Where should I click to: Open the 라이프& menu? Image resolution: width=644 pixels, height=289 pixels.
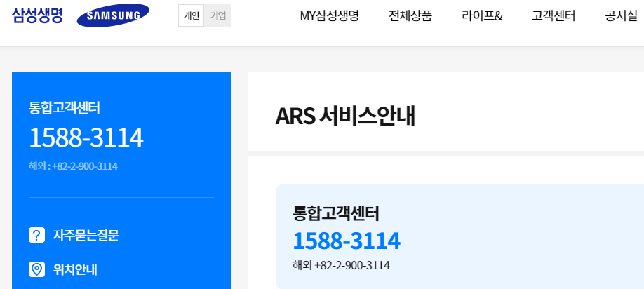click(482, 16)
